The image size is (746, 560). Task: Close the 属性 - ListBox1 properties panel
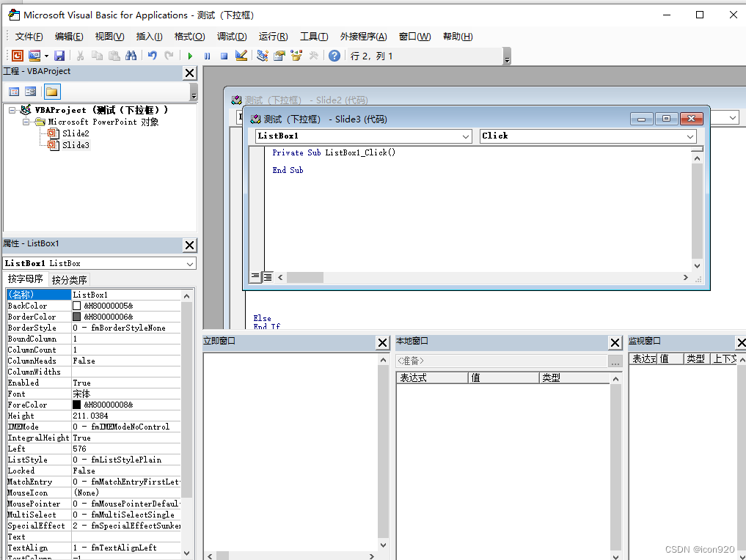coord(189,246)
